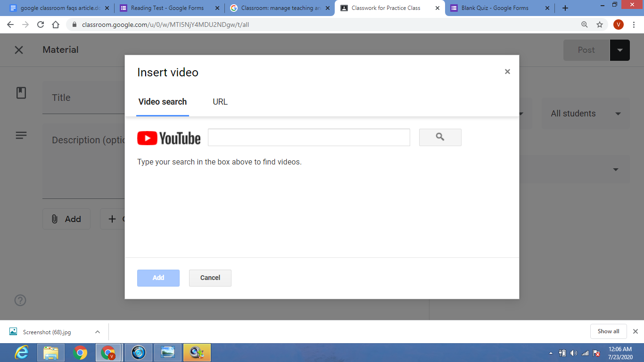644x362 pixels.
Task: Go forward in browser history
Action: [x=25, y=25]
